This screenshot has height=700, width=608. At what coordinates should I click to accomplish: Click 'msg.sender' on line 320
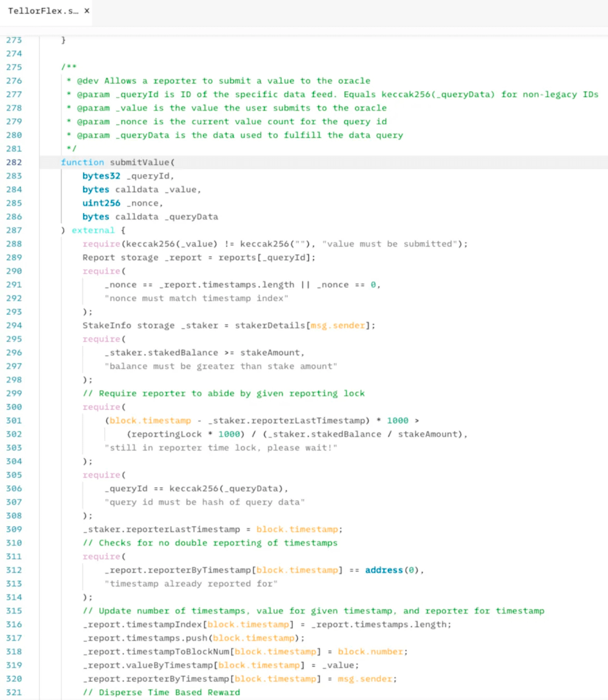(x=365, y=679)
